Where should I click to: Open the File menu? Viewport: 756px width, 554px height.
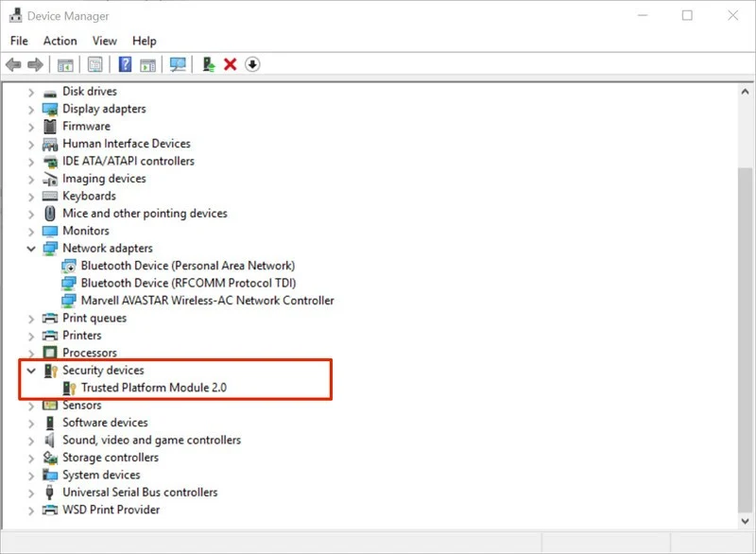20,41
